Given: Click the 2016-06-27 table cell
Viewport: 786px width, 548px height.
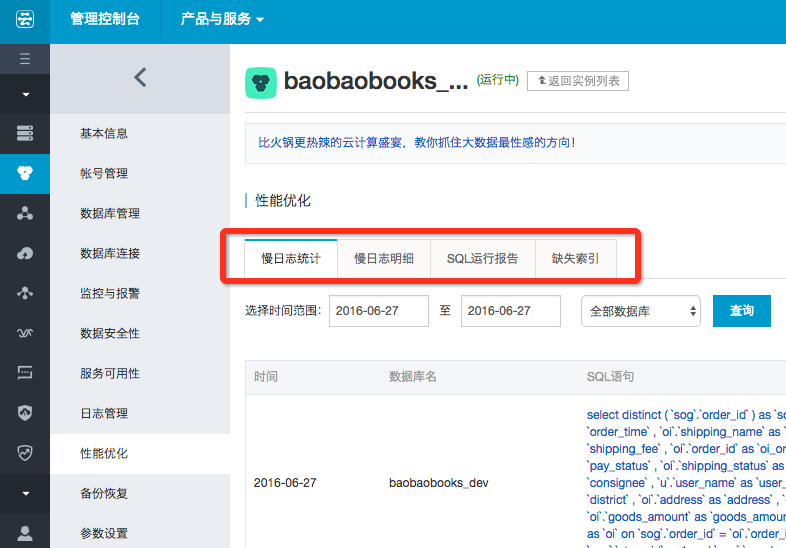Looking at the screenshot, I should [285, 483].
